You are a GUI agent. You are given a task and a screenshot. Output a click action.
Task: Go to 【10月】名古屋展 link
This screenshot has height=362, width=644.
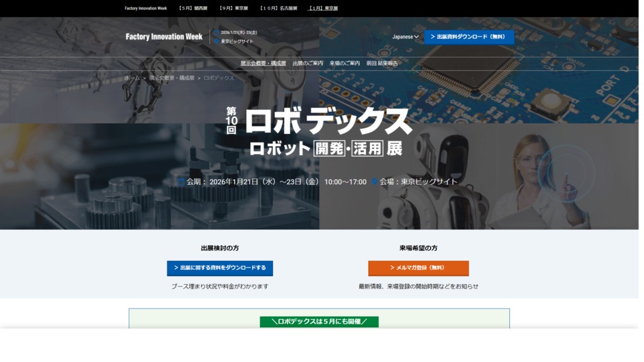(278, 8)
